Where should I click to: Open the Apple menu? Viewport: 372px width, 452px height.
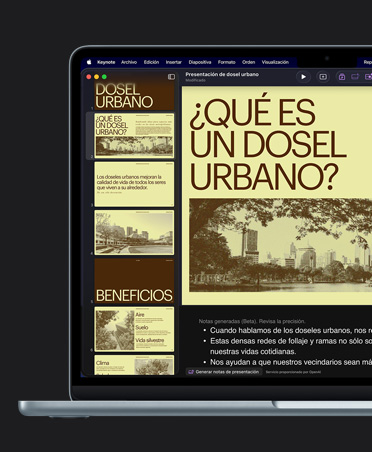pyautogui.click(x=89, y=62)
